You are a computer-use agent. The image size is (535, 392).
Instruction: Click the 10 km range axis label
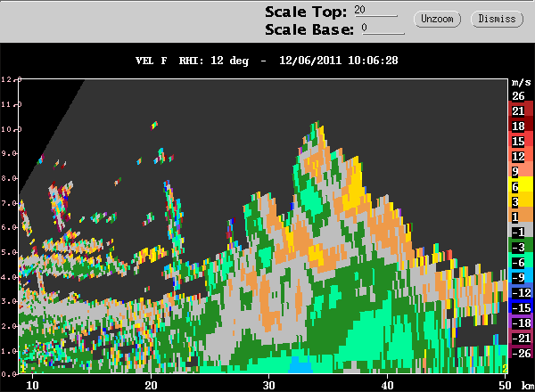pyautogui.click(x=32, y=386)
